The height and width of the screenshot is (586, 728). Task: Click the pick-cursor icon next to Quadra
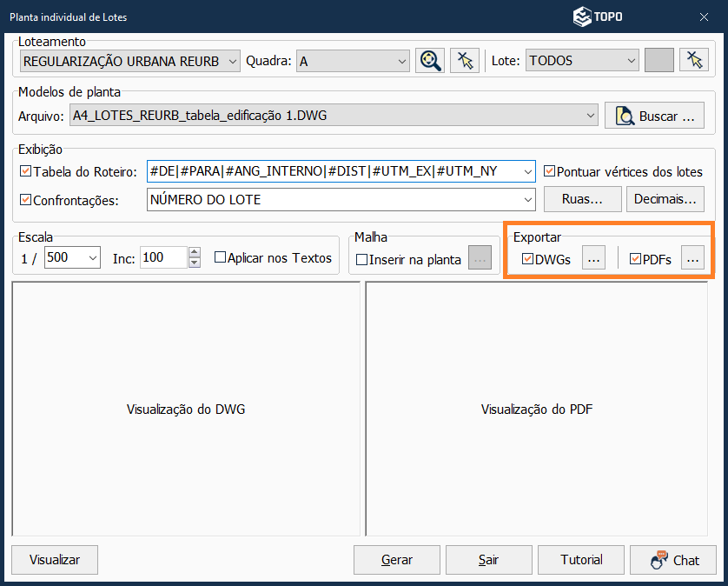pyautogui.click(x=465, y=60)
